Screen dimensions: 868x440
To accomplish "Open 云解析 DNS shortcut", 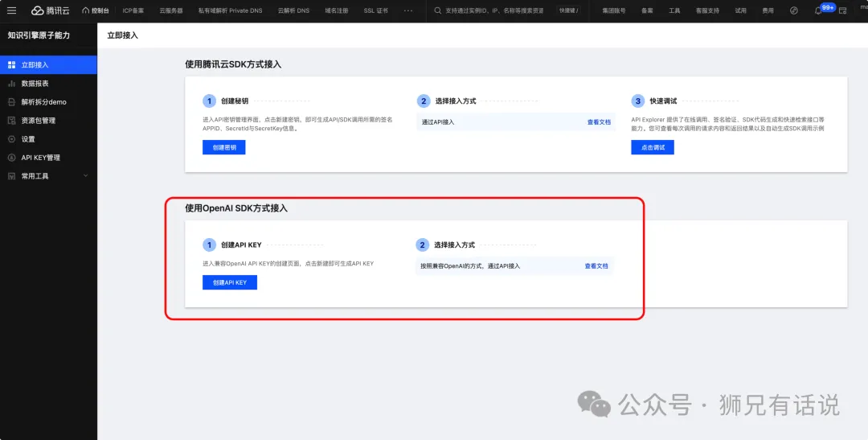I will click(293, 10).
